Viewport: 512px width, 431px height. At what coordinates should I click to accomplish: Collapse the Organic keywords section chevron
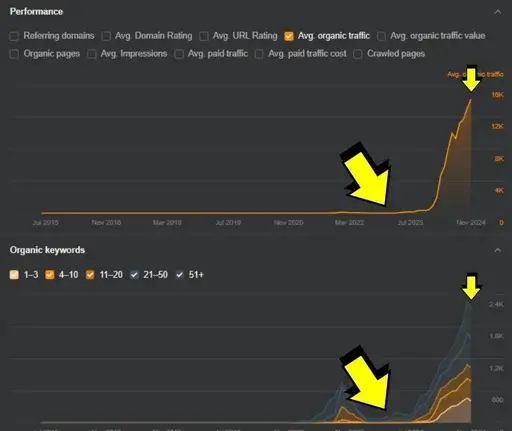pos(498,250)
